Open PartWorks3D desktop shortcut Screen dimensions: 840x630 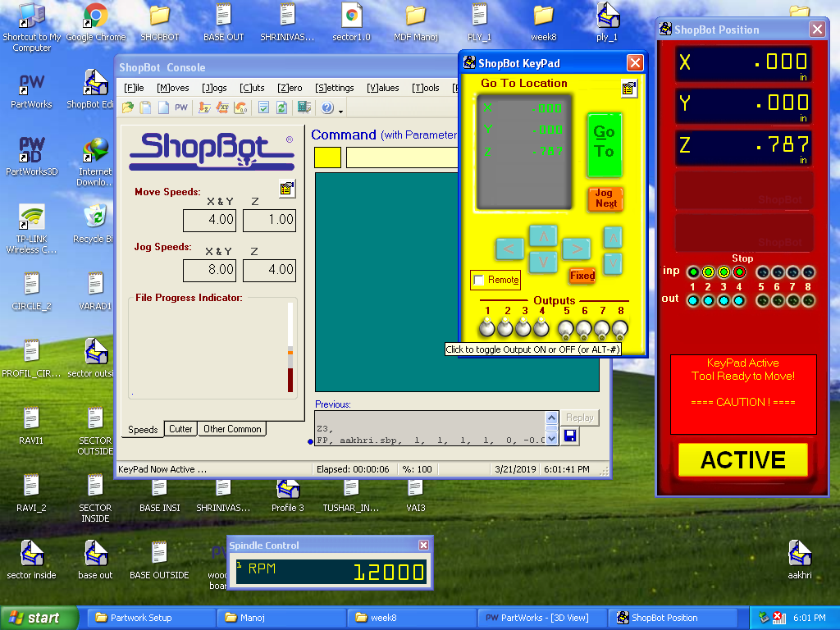32,157
